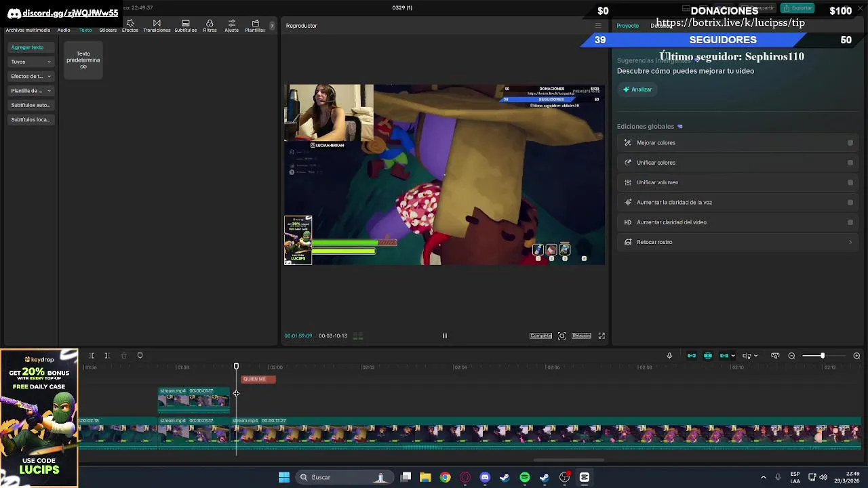This screenshot has width=868, height=488.
Task: Open the Filtros panel
Action: coord(210,26)
